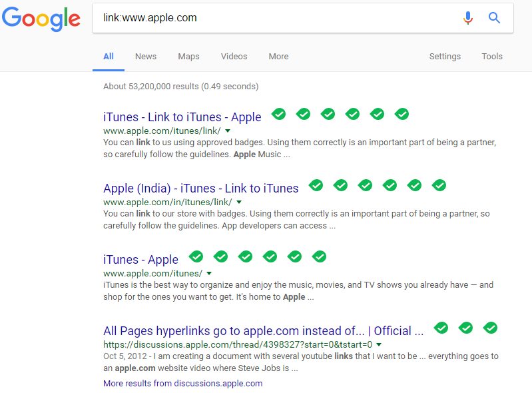Switch to the News tab
Viewport: 532px width, 393px height.
146,57
